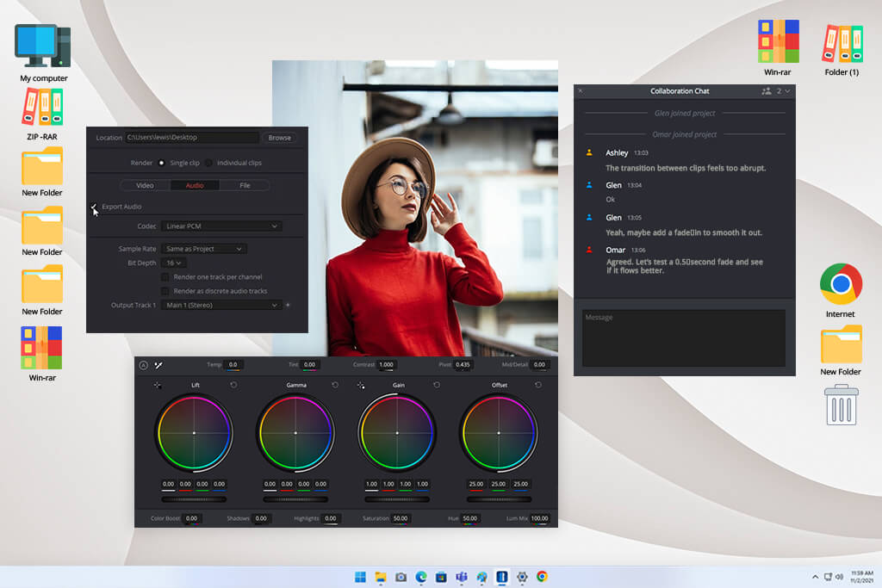Select the Individual clips render option
The height and width of the screenshot is (588, 882).
coord(208,163)
